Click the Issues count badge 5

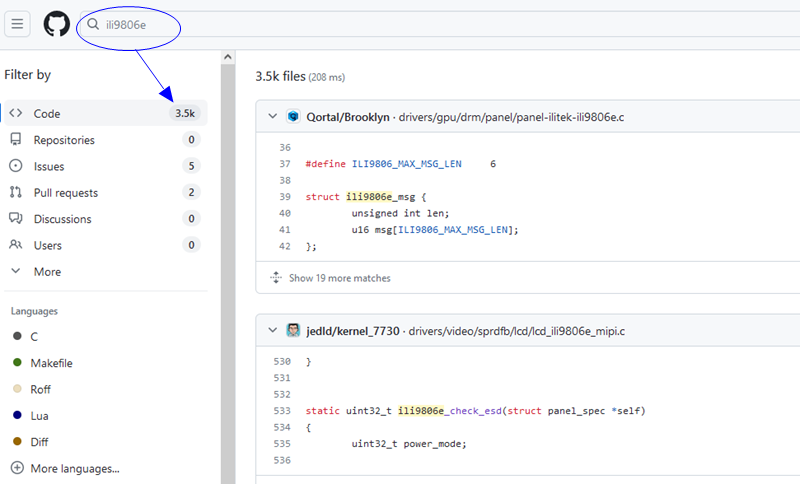[x=191, y=166]
